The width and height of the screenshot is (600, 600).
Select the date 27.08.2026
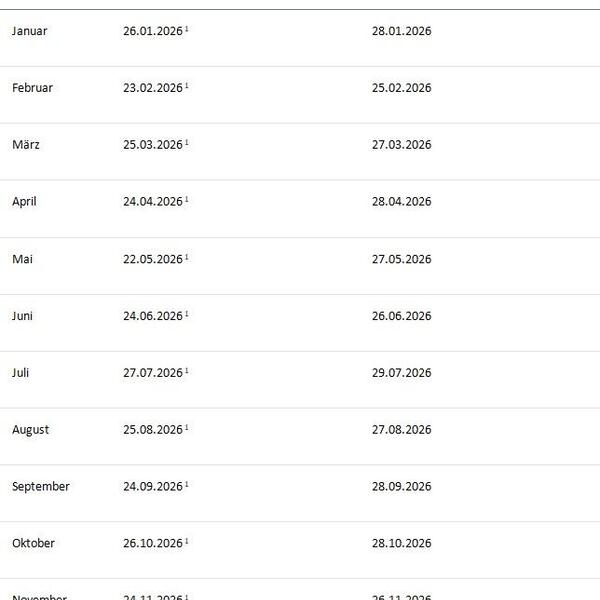tap(401, 430)
